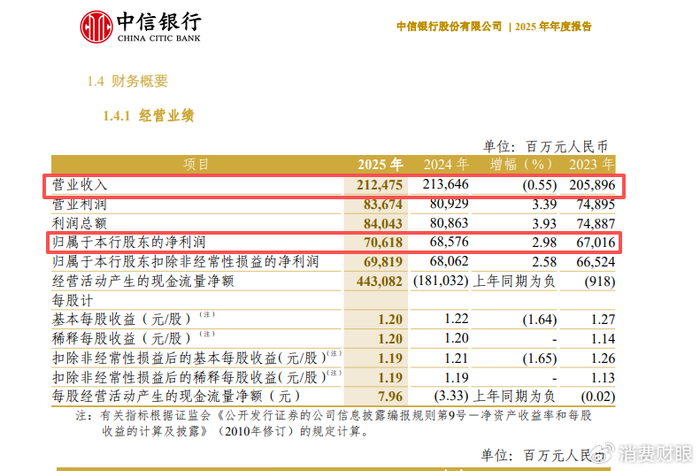The height and width of the screenshot is (471, 700).
Task: Select the row label 利润总额
Action: tap(80, 223)
